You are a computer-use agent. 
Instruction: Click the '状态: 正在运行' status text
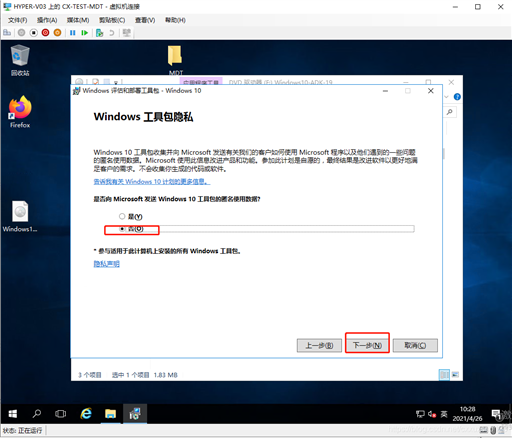pyautogui.click(x=22, y=431)
